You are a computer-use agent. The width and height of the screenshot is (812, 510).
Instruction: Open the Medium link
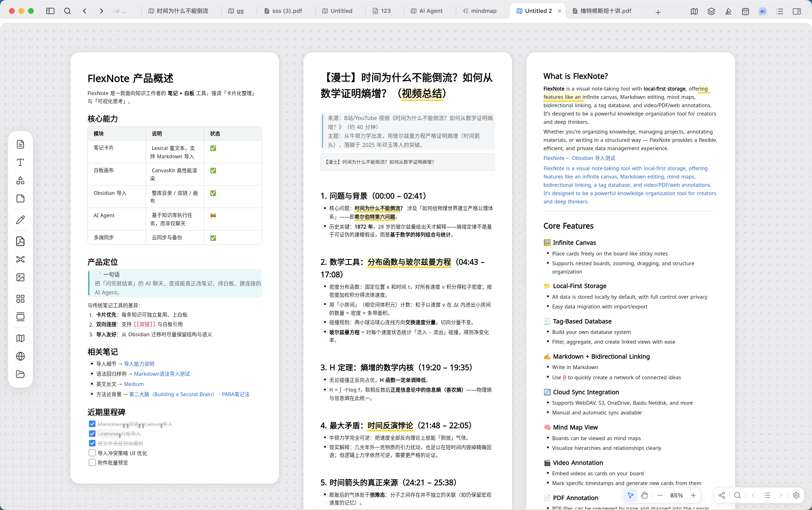(134, 384)
